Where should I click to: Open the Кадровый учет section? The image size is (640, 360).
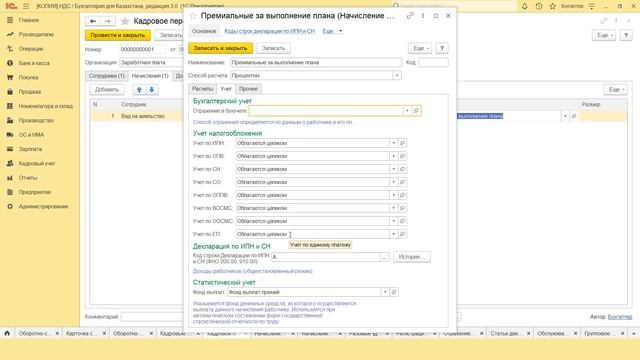[37, 163]
